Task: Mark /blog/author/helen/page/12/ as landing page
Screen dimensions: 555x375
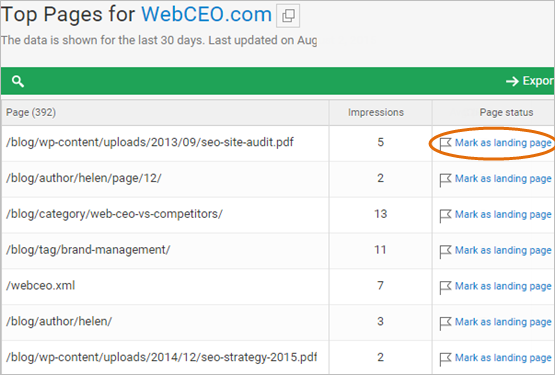Action: pyautogui.click(x=503, y=178)
